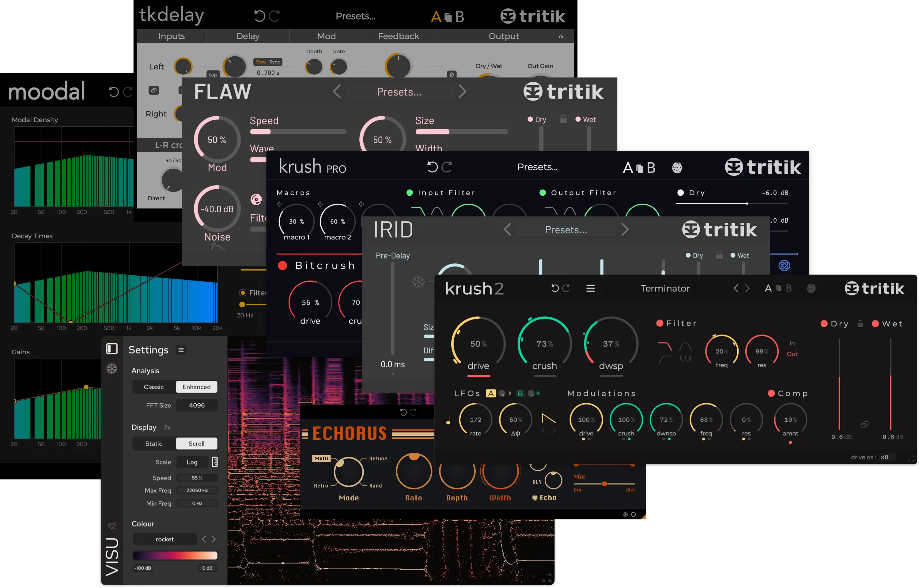This screenshot has height=588, width=919.
Task: Open the Settings menu icon in VISU
Action: tap(181, 350)
